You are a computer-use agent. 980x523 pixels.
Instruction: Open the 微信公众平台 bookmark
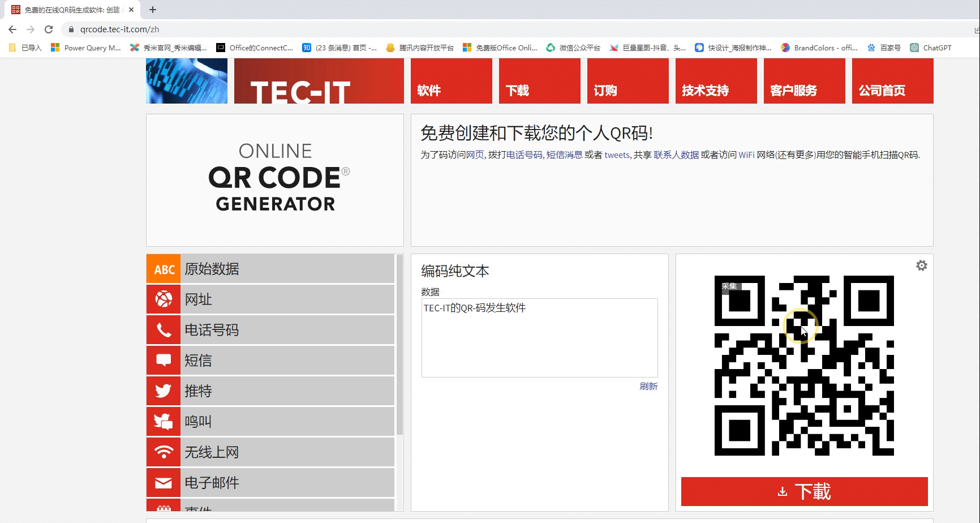point(573,48)
